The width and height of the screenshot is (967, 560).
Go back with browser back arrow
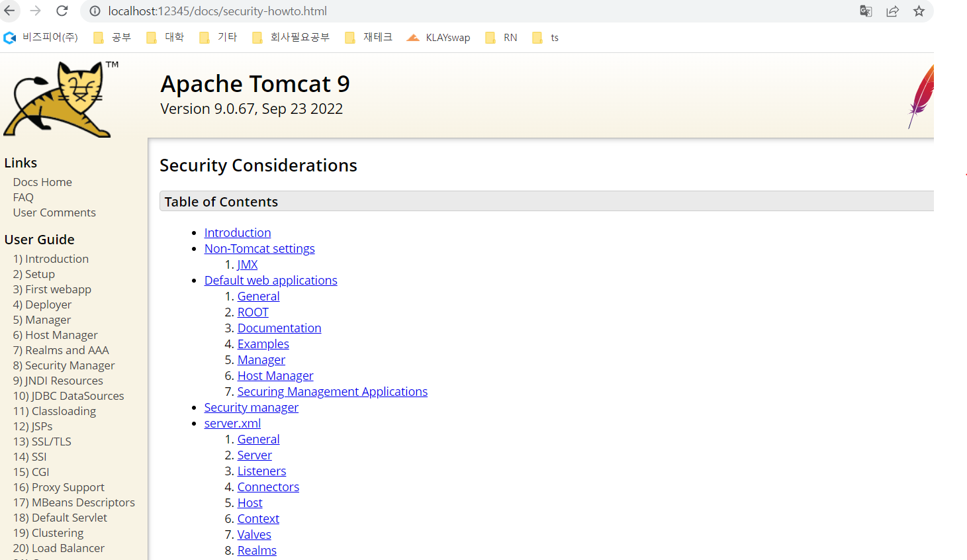(9, 11)
